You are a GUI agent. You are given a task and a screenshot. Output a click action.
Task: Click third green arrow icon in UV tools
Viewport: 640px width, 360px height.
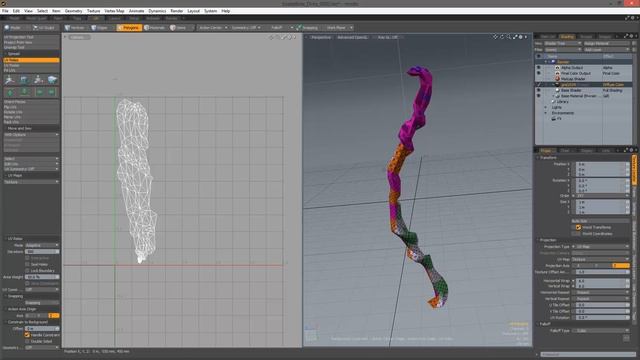pyautogui.click(x=40, y=93)
